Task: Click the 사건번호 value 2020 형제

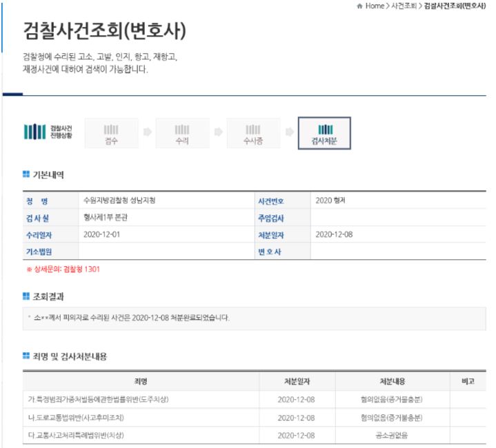Action: click(x=330, y=201)
